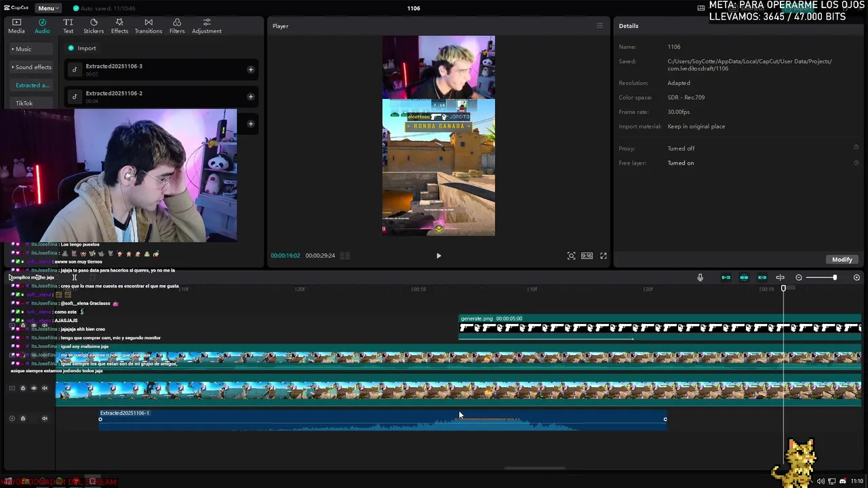
Task: Add Extracted20251106-3 to the timeline
Action: (x=250, y=69)
